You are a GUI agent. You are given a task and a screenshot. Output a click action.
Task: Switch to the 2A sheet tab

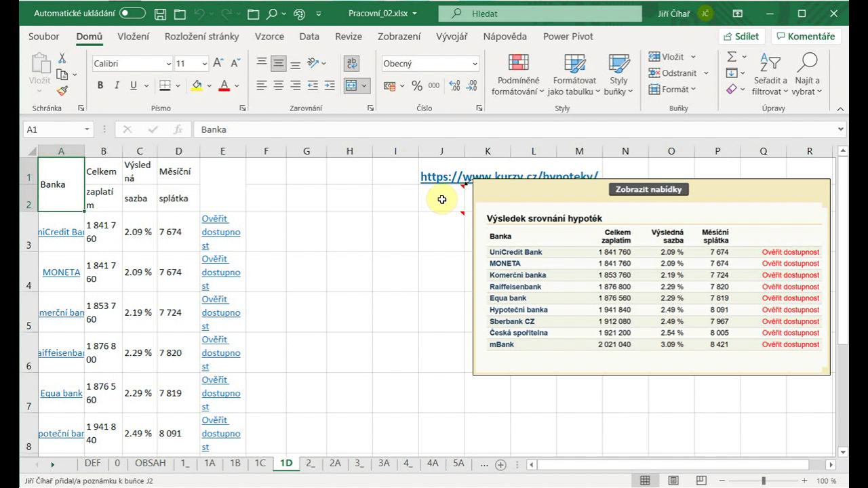coord(335,464)
